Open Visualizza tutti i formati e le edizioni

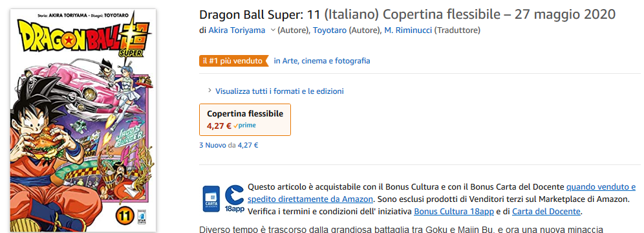click(279, 91)
